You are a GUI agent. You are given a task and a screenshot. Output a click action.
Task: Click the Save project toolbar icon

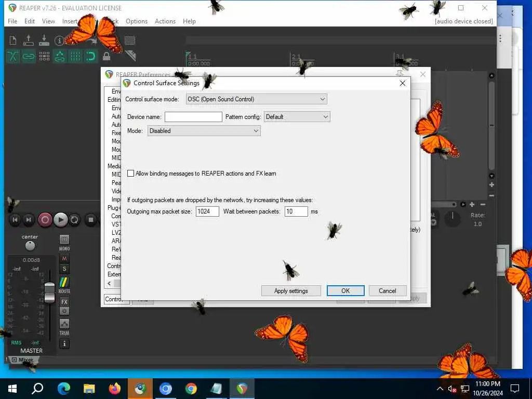tap(44, 41)
